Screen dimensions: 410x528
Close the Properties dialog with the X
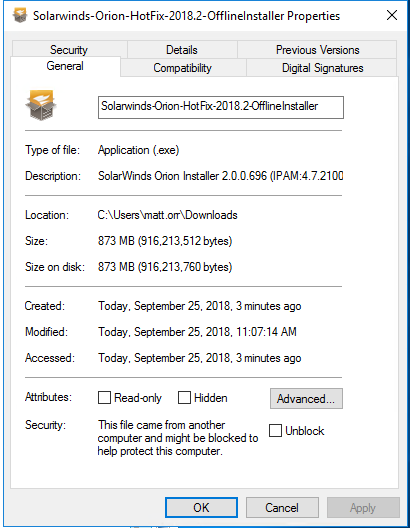click(392, 15)
